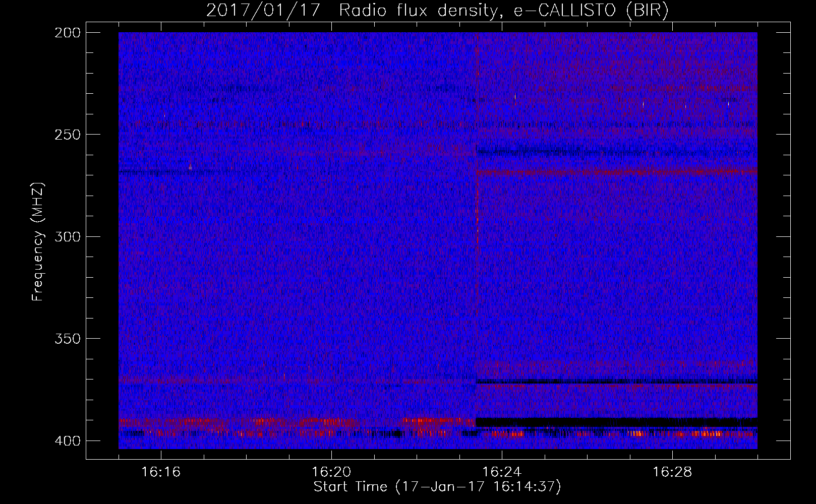Viewport: 816px width, 504px height.
Task: Click the 16:20 time tick label
Action: pos(331,472)
